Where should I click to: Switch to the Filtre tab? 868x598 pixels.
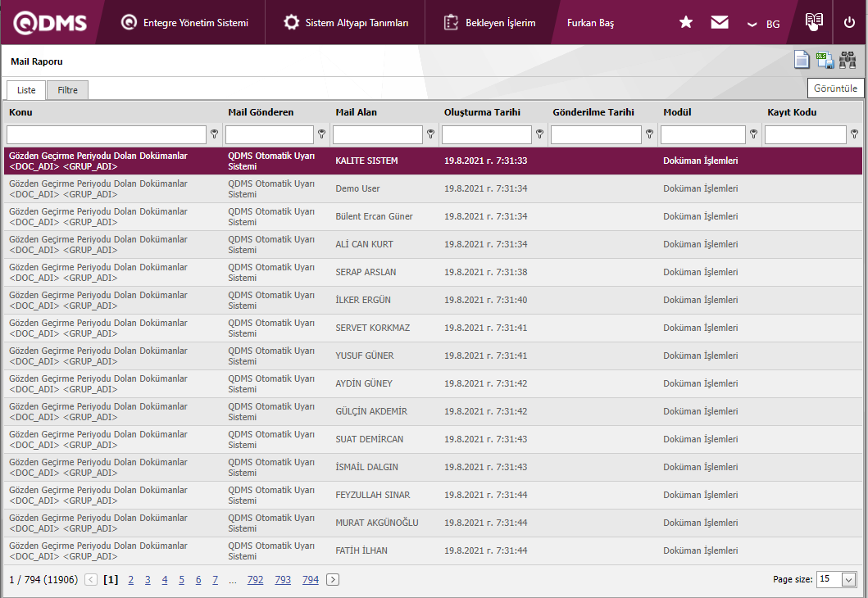pyautogui.click(x=67, y=90)
